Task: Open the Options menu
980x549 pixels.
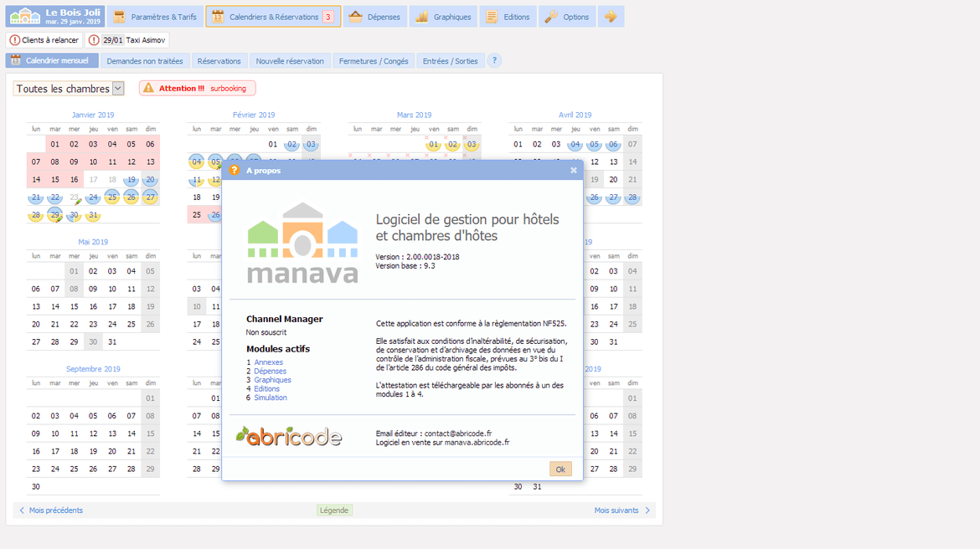Action: 567,17
